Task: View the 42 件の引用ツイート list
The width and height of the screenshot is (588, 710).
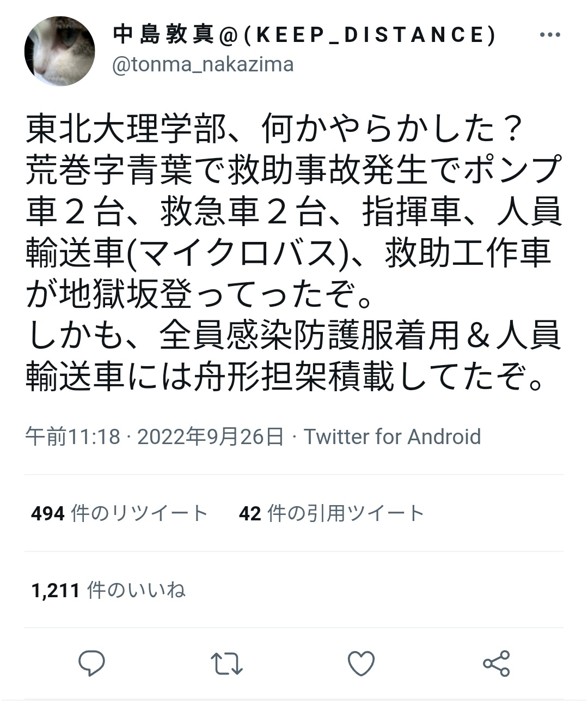Action: coord(331,513)
